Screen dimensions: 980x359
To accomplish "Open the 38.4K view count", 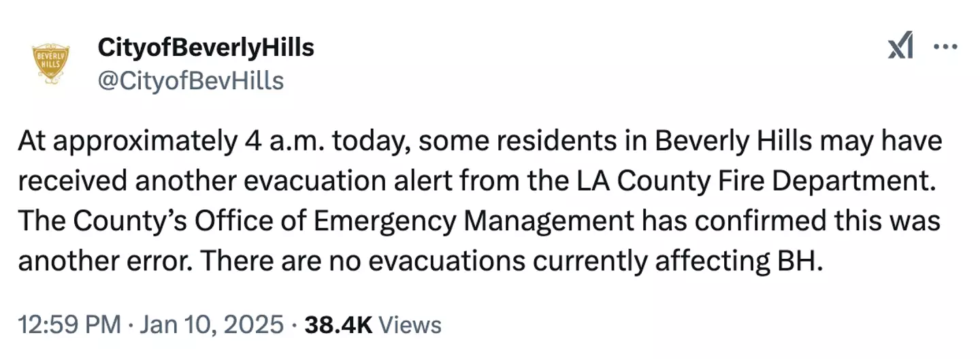I will [x=338, y=324].
